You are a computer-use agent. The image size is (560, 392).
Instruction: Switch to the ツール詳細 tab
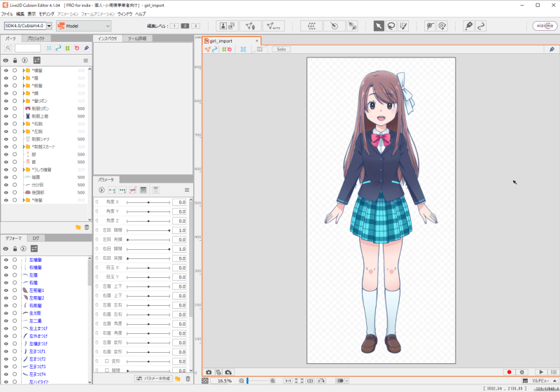[137, 38]
